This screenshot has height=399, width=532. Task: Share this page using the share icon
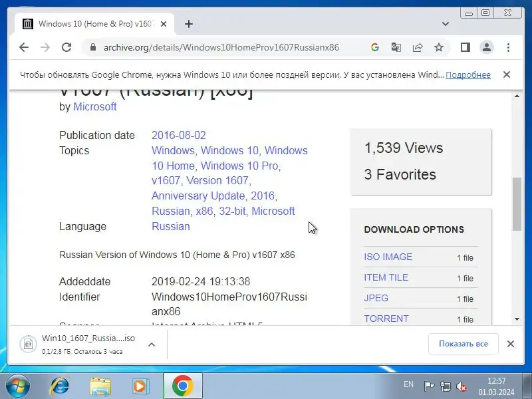click(418, 47)
